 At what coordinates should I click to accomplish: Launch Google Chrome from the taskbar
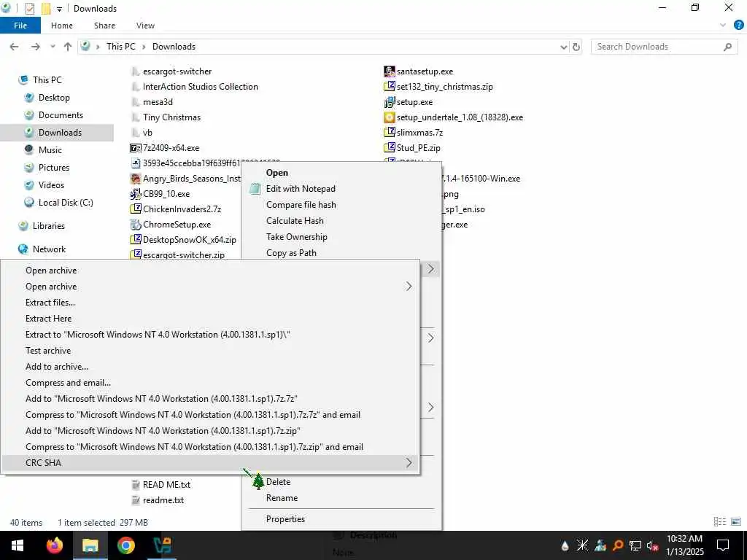coord(125,545)
